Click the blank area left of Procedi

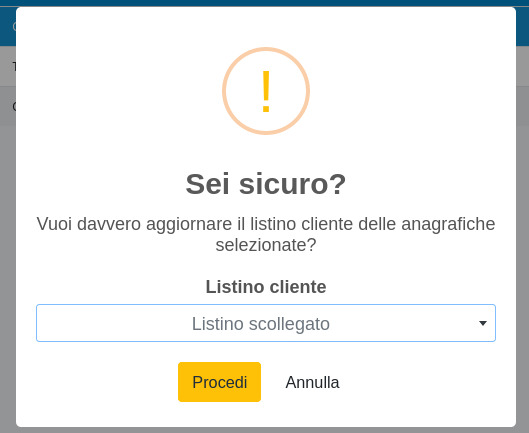point(101,382)
